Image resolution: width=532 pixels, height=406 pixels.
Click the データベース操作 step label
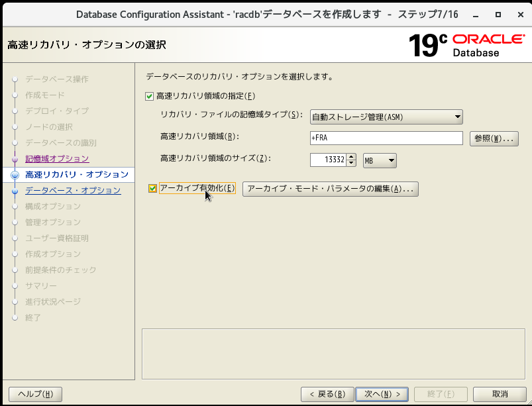[x=57, y=79]
